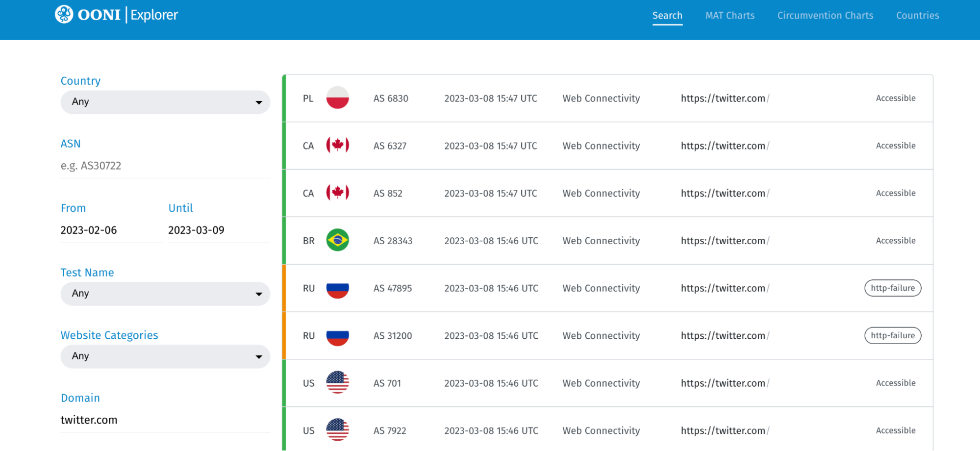
Task: Click the Poland flag icon
Action: click(337, 98)
